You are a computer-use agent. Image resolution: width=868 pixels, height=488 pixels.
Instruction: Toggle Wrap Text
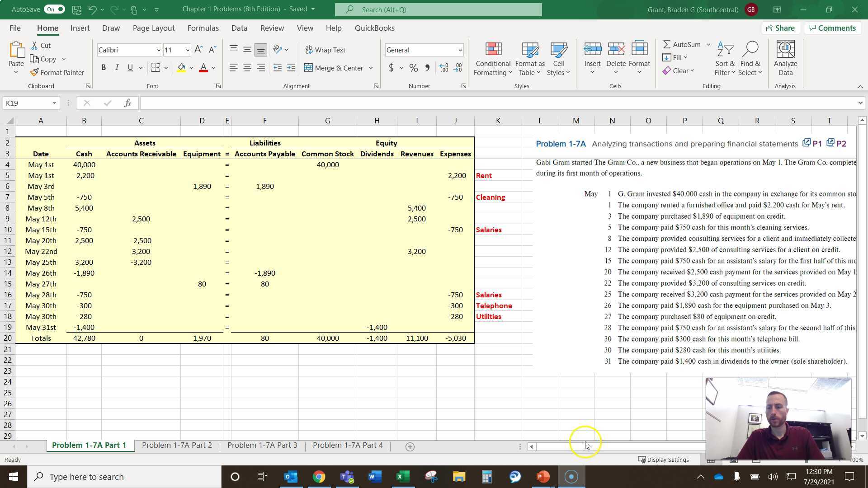325,50
